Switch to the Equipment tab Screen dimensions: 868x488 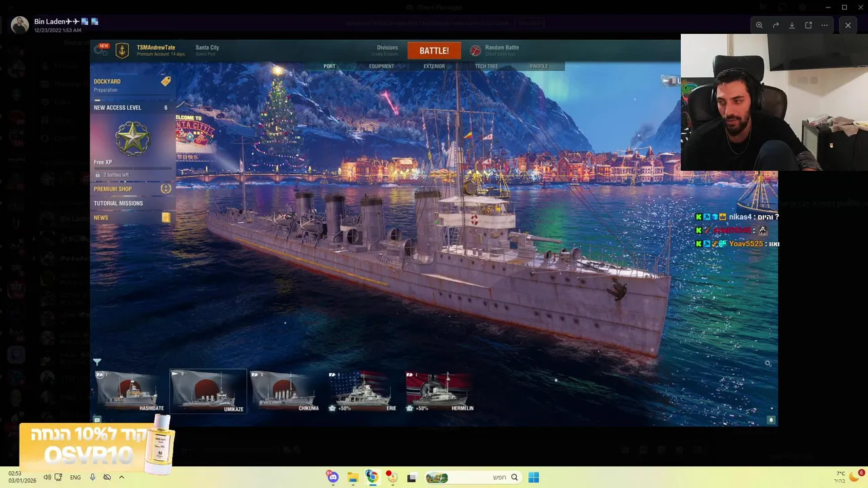tap(382, 66)
